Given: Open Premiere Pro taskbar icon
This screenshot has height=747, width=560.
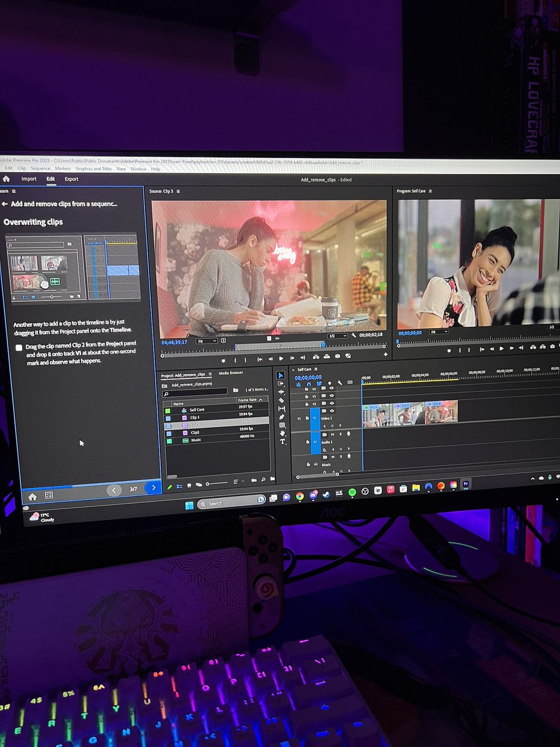Looking at the screenshot, I should [466, 483].
